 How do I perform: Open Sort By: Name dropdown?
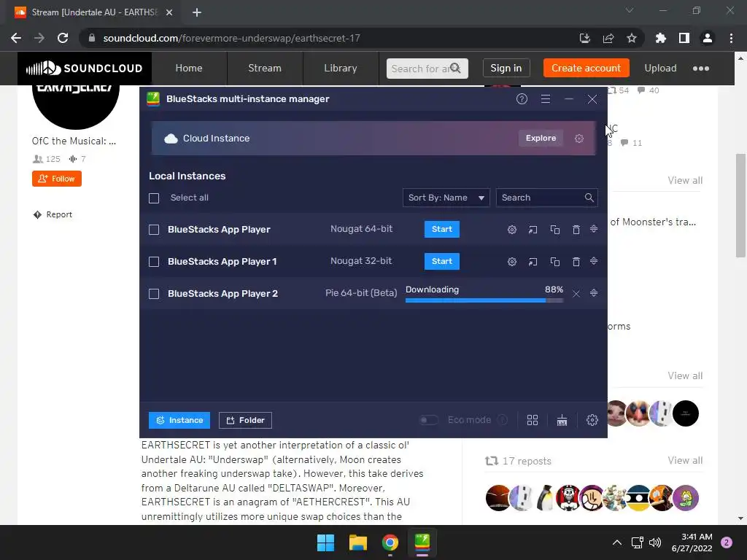tap(446, 198)
